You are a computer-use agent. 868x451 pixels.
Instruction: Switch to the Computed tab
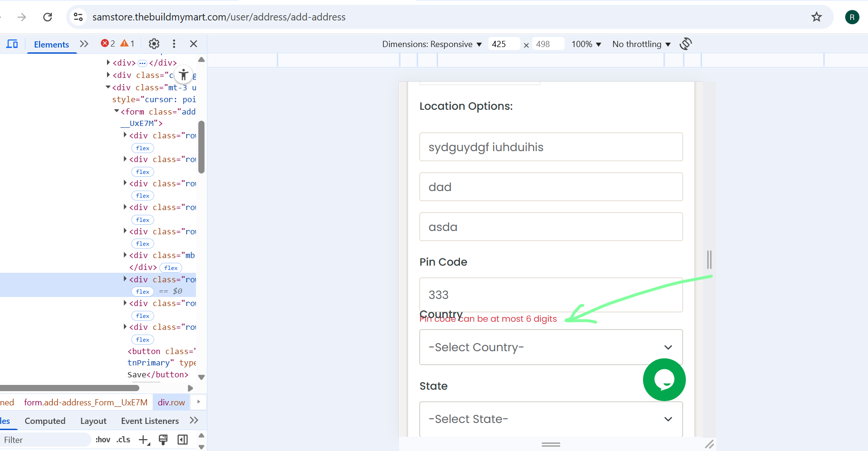point(45,421)
